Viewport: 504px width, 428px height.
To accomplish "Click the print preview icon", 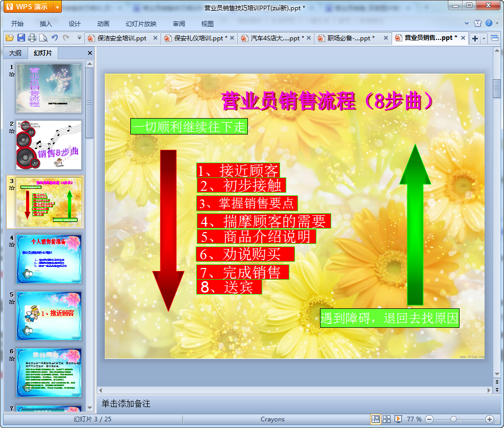I will coord(43,38).
